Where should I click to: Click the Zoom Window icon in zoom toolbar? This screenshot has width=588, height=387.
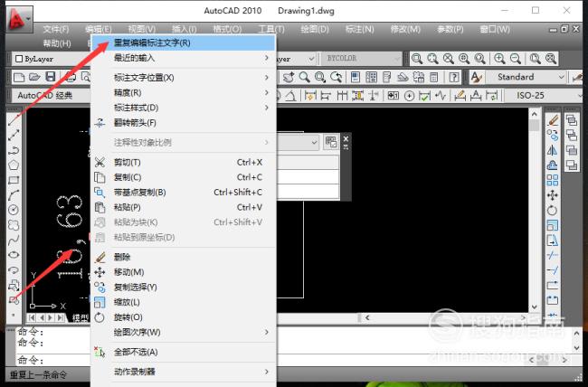click(x=417, y=59)
